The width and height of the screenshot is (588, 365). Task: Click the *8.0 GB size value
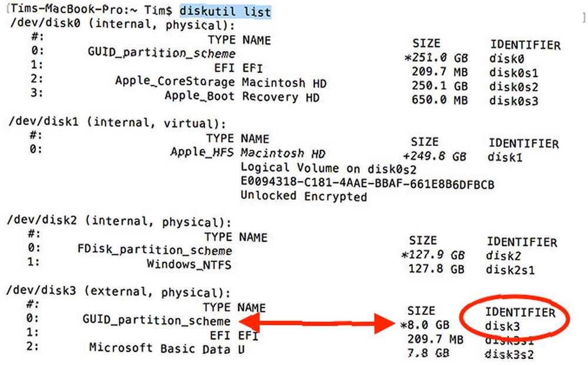(425, 325)
